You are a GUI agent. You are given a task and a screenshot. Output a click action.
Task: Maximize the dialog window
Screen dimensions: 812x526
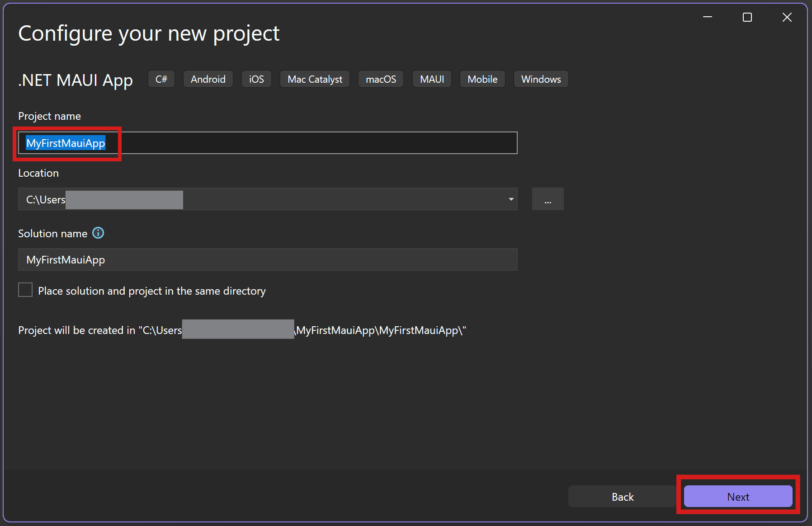coord(747,17)
